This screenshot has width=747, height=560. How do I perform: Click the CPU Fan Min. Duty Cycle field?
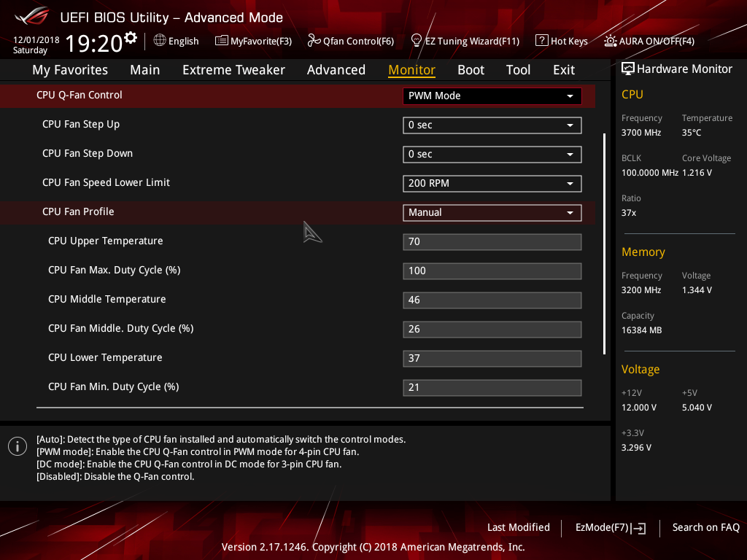point(492,387)
